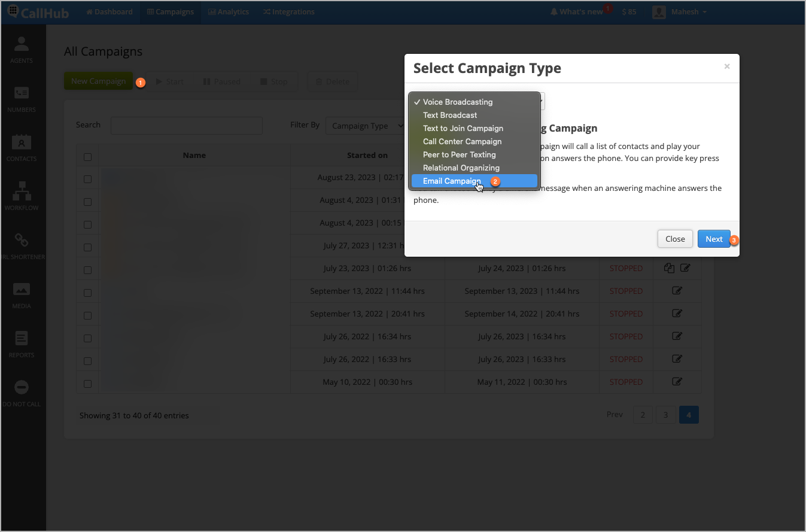Edit the September 13, 2022 11:44 hrs campaign

[x=677, y=291]
